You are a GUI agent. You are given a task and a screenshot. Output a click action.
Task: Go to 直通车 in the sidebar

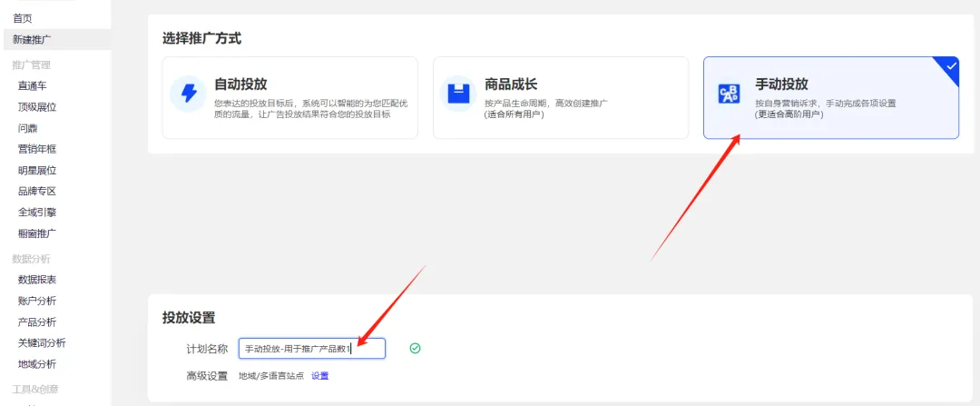(33, 85)
